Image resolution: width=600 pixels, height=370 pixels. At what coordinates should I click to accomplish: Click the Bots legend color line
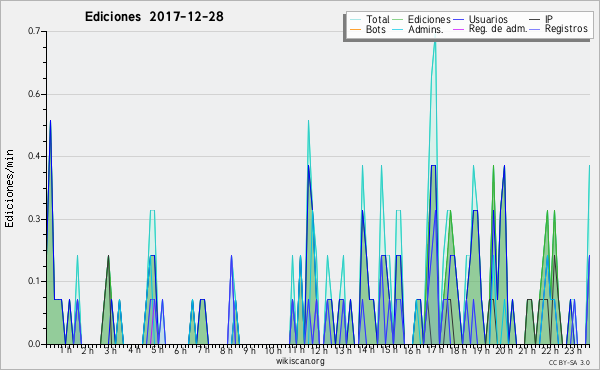[355, 29]
